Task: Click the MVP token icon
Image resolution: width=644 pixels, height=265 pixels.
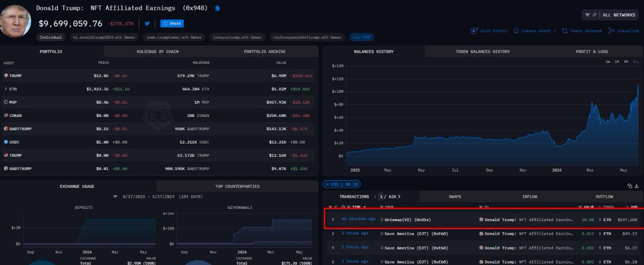Action: tap(5, 102)
